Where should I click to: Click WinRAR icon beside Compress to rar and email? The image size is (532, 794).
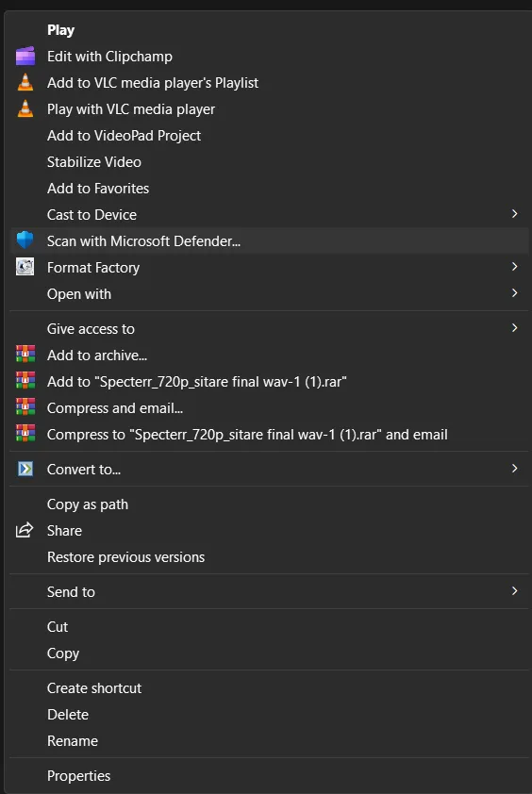click(x=25, y=434)
